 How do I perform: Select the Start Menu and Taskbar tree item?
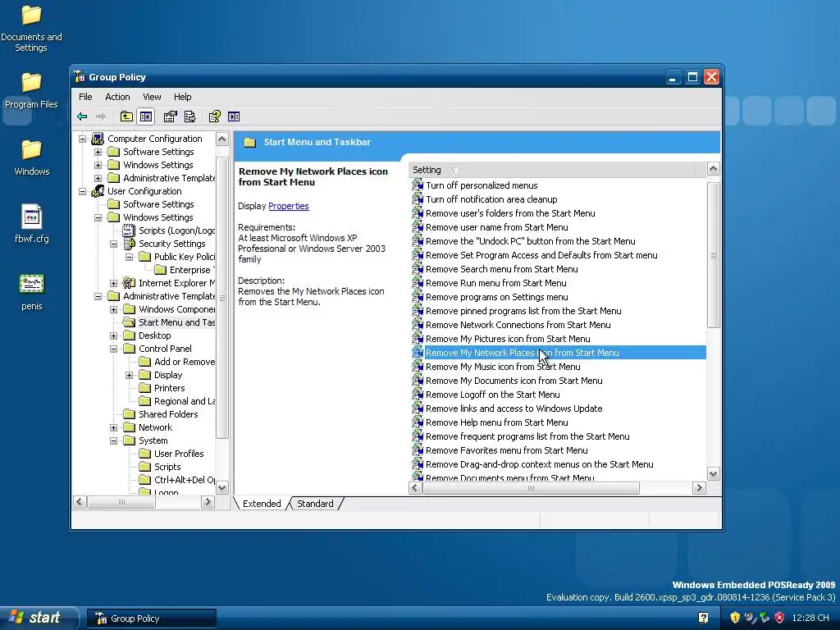click(176, 322)
